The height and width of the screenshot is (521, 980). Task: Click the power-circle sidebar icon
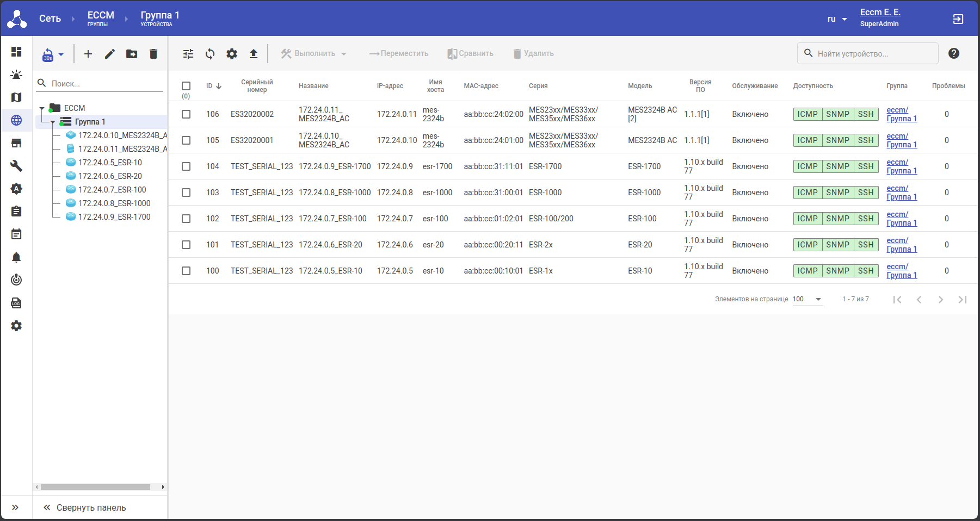[16, 280]
